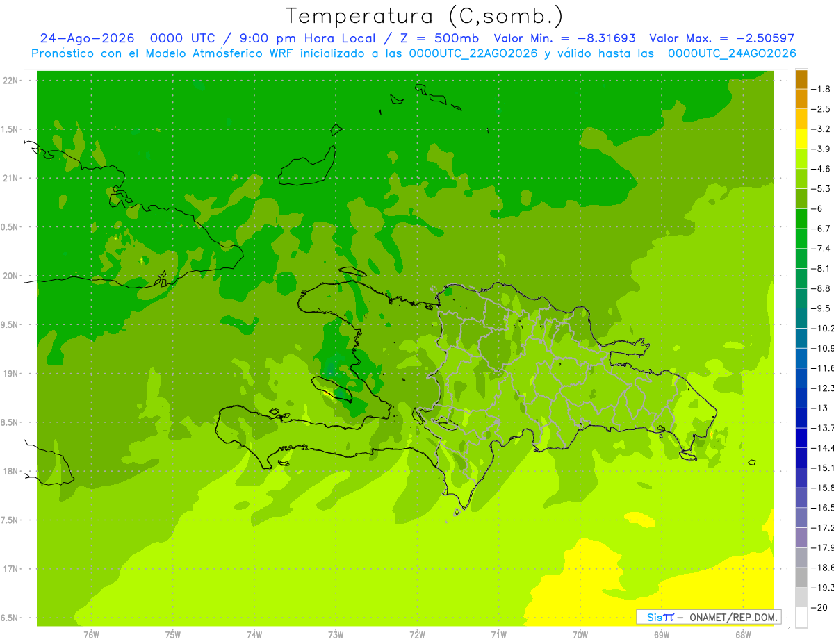834x644 pixels.
Task: Click the 'Valor Max. = -2.50597' readout
Action: pos(721,38)
